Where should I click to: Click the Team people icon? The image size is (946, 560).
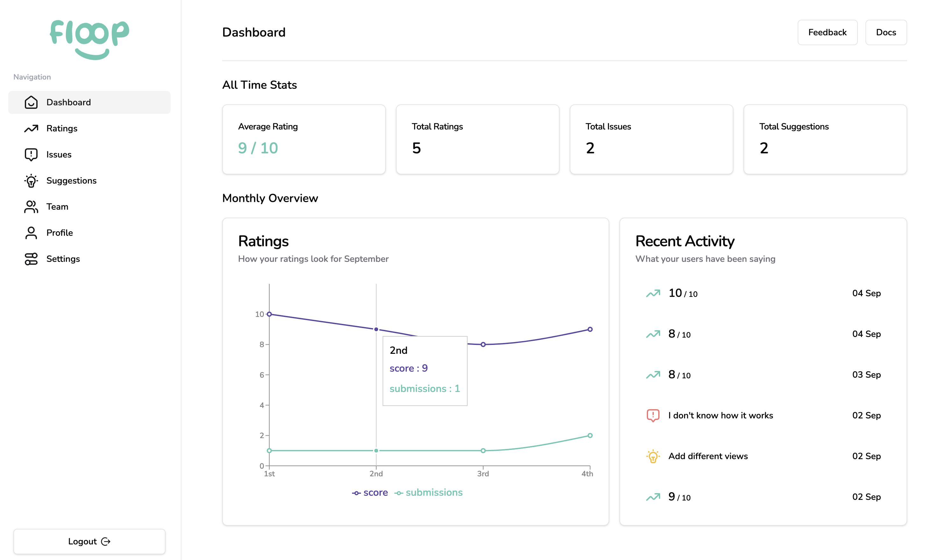click(x=31, y=207)
